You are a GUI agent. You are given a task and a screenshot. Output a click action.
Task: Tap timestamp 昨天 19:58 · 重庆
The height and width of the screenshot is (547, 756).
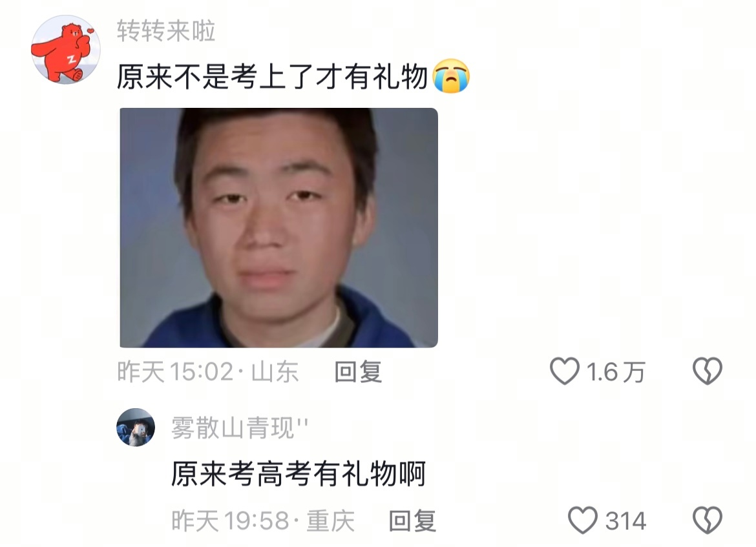click(263, 521)
